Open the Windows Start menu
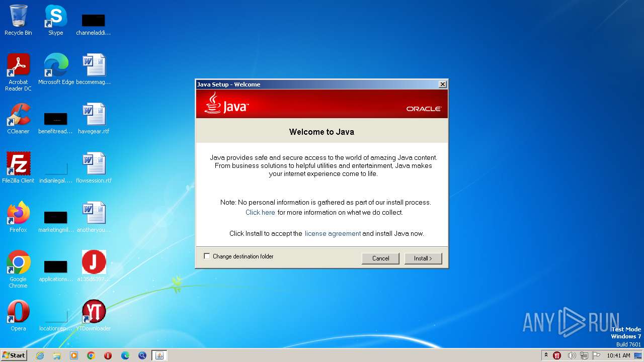Viewport: 644px width, 362px height. (x=14, y=355)
